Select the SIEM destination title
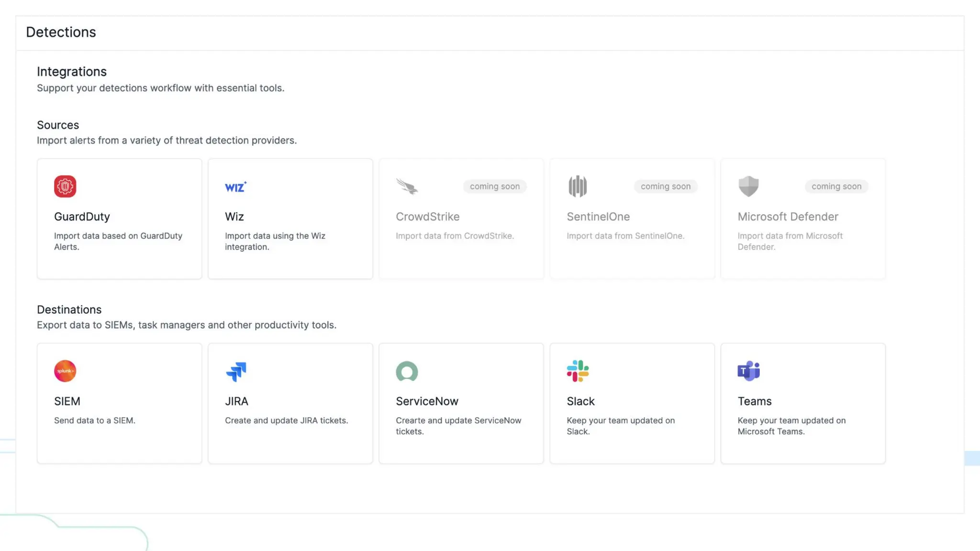 pyautogui.click(x=67, y=401)
